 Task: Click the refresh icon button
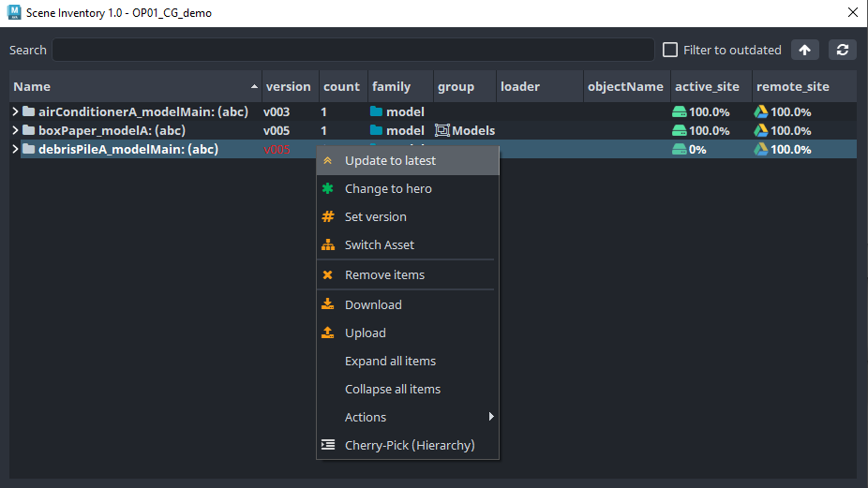click(x=842, y=50)
